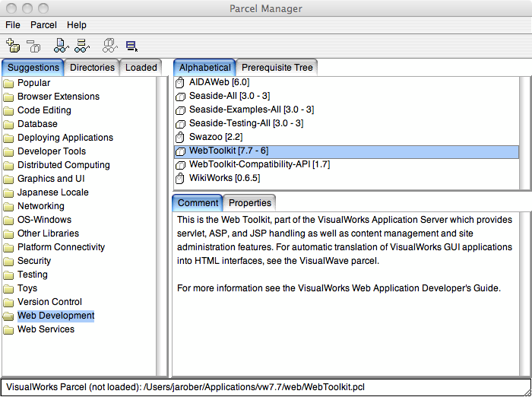This screenshot has width=532, height=397.
Task: Click the WikiWorks parcel icon
Action: (x=180, y=178)
